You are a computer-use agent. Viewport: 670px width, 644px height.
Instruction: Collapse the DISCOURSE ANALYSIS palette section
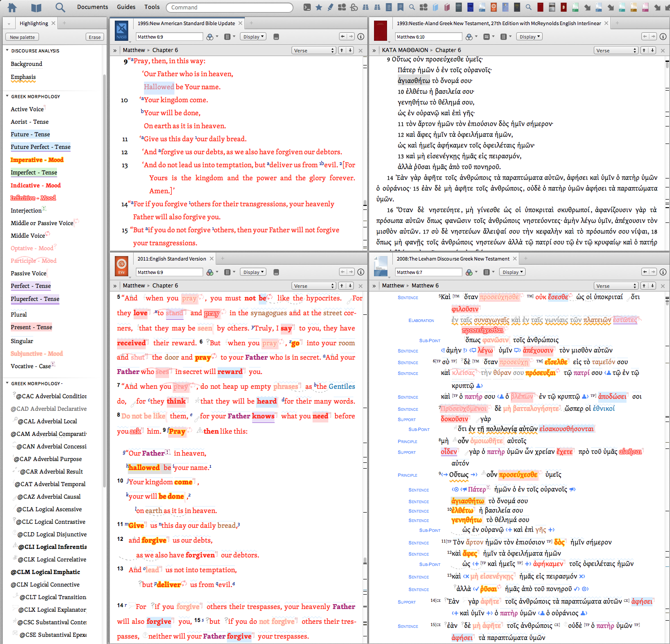pyautogui.click(x=7, y=51)
